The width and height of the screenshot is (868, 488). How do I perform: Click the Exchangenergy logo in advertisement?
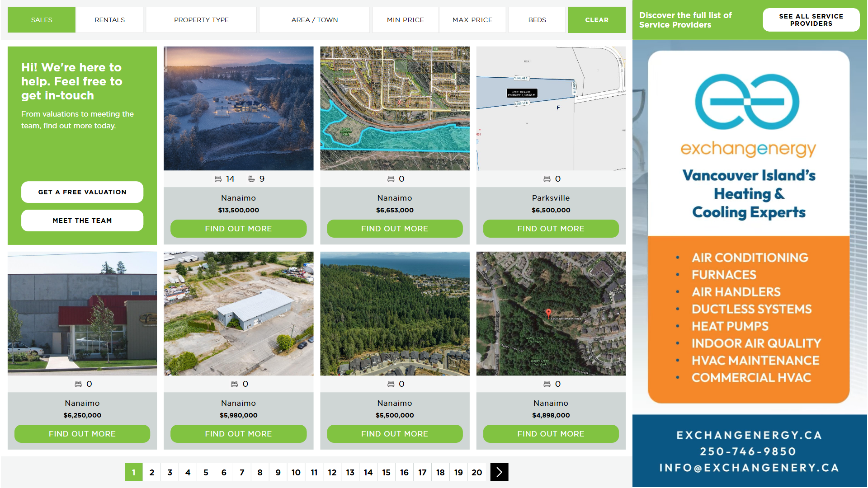(748, 102)
